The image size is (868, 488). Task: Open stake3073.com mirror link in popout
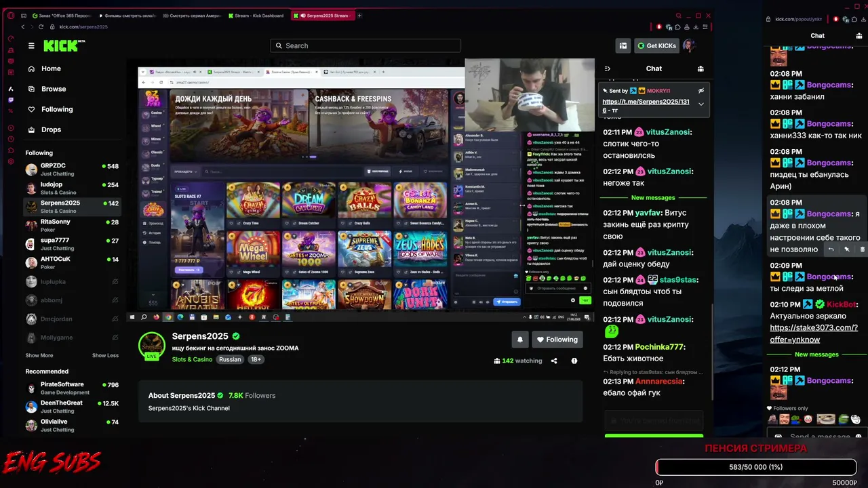click(814, 333)
